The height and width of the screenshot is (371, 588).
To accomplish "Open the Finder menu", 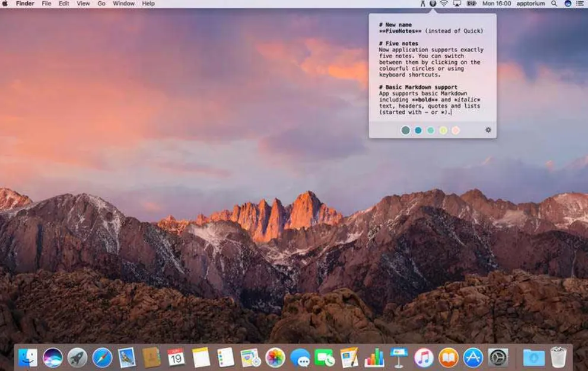I will [x=25, y=4].
